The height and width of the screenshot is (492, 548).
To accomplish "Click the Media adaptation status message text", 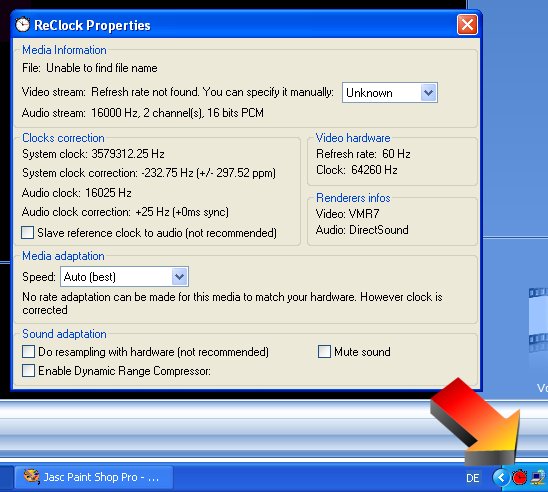I will 232,303.
